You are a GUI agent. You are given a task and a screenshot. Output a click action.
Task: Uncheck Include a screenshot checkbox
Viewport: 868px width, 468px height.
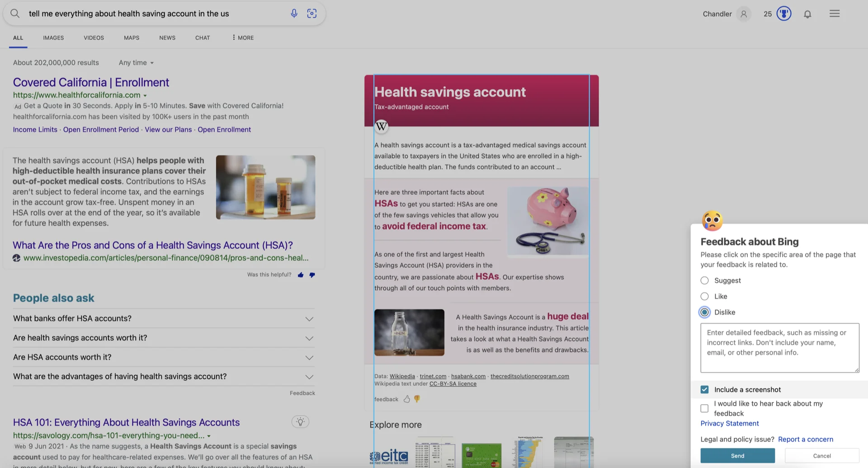704,389
